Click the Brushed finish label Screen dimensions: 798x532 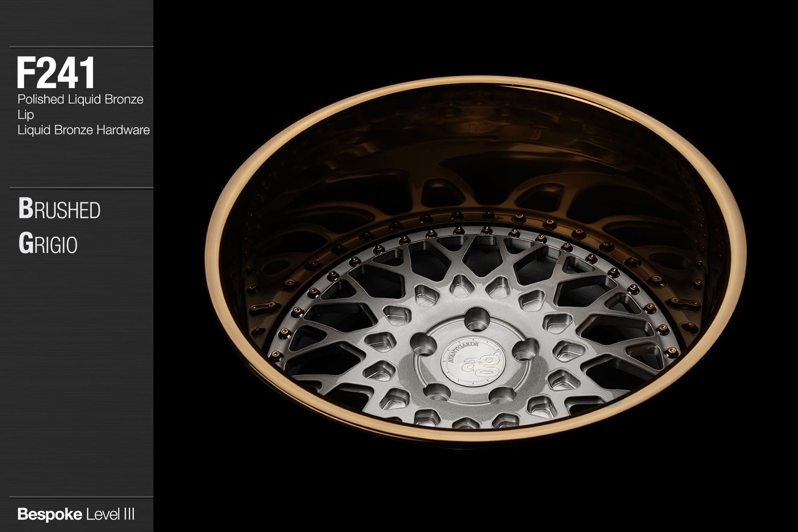(59, 210)
